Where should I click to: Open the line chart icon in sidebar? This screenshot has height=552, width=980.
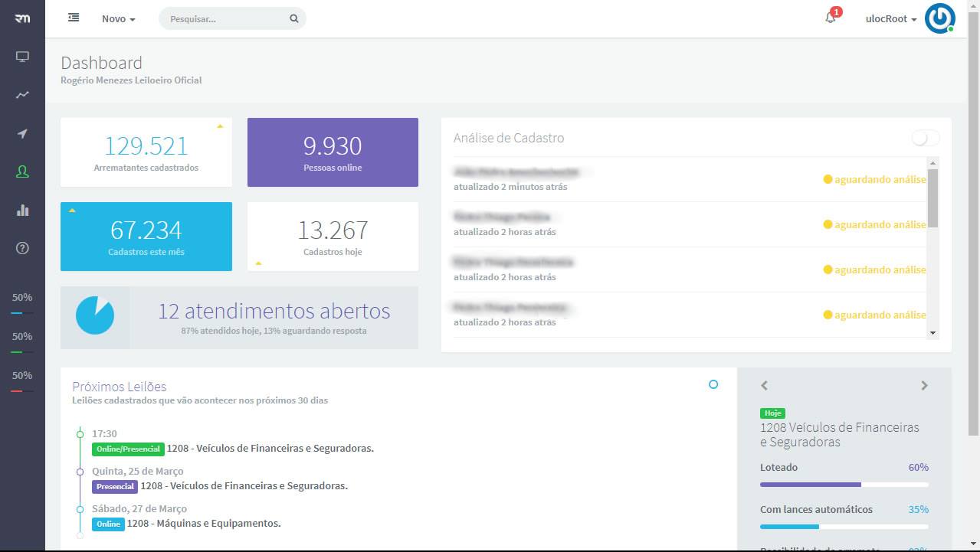tap(22, 95)
